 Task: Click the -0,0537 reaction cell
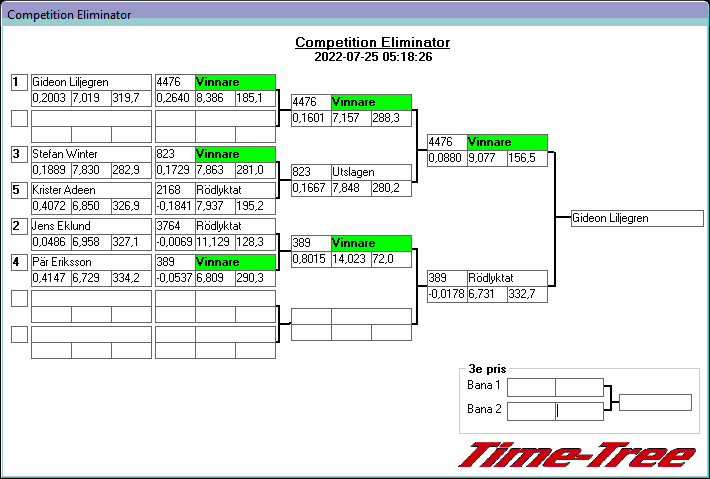(x=175, y=278)
